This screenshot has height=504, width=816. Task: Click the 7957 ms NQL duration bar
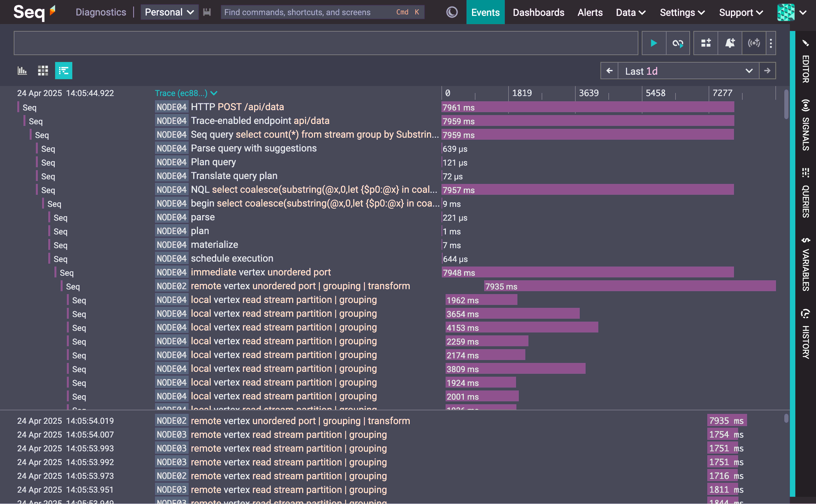tap(588, 190)
